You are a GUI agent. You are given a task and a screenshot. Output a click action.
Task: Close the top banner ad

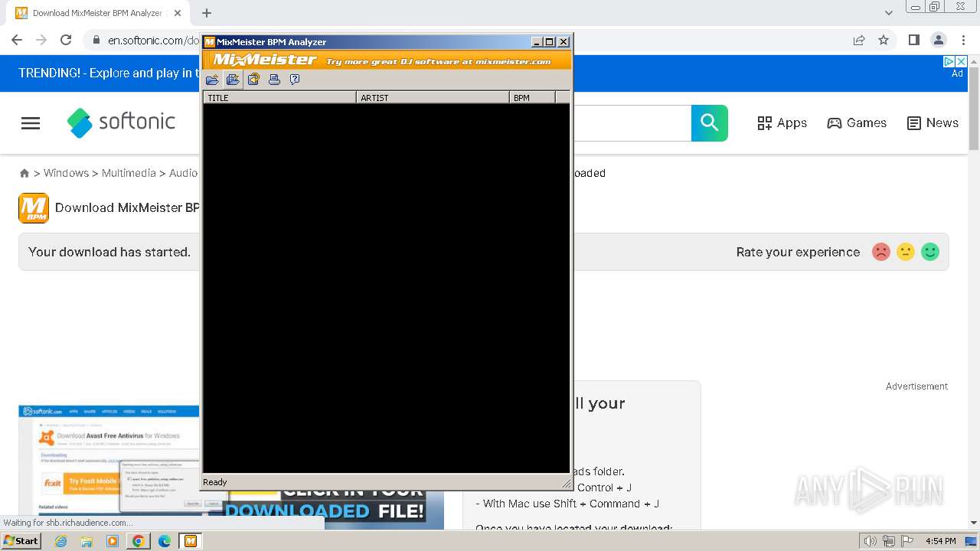coord(962,61)
